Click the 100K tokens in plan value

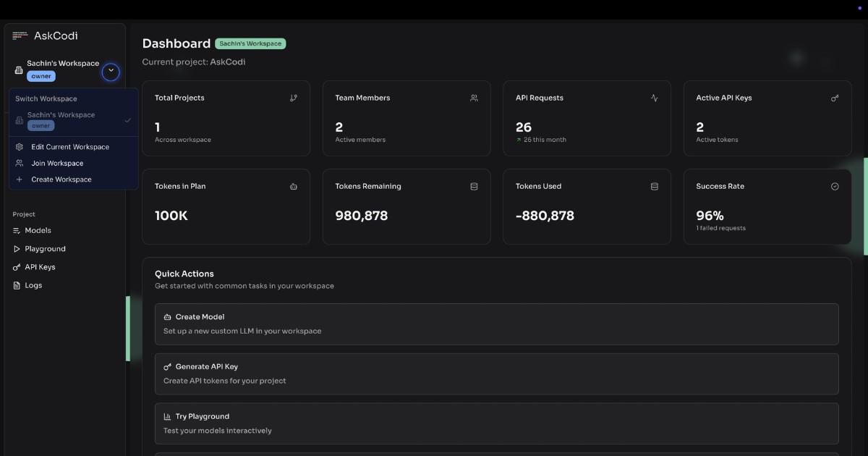click(x=171, y=216)
